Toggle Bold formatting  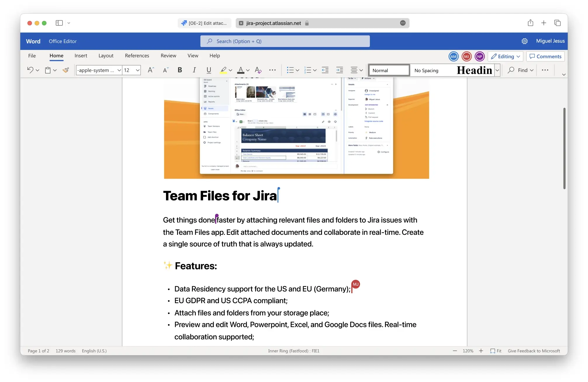180,70
